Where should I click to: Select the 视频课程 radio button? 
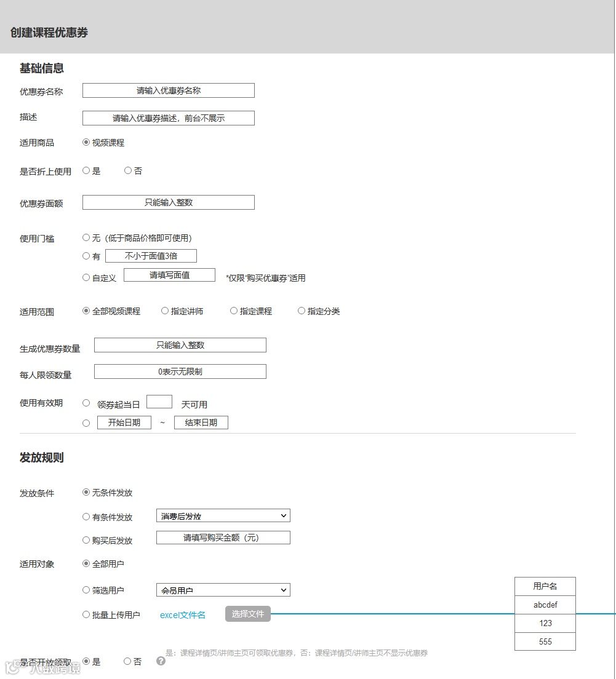(x=86, y=142)
